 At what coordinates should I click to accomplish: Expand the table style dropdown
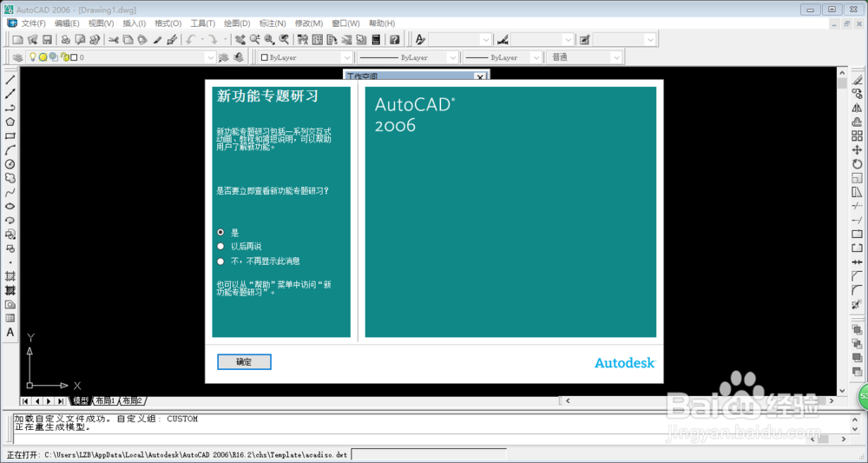[650, 39]
